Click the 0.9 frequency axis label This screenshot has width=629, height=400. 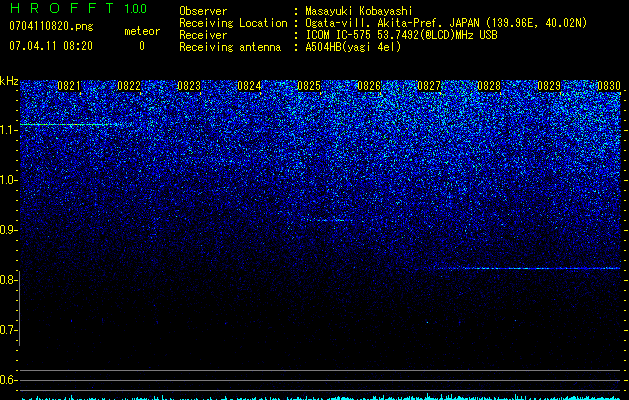click(x=7, y=230)
